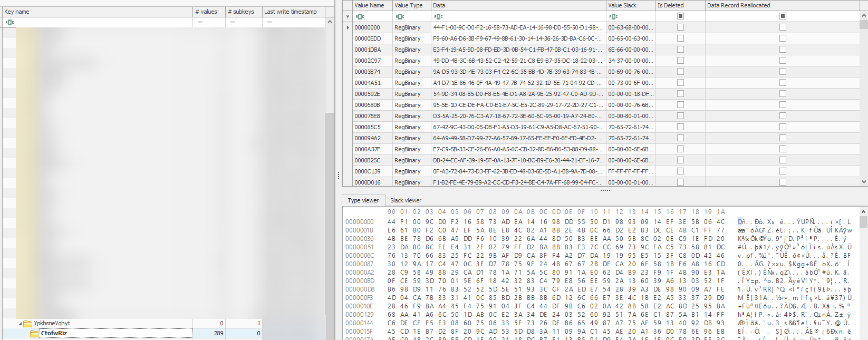Viewport: 868px width, 340px height.
Task: Select the value row named 0000C139
Action: 368,171
